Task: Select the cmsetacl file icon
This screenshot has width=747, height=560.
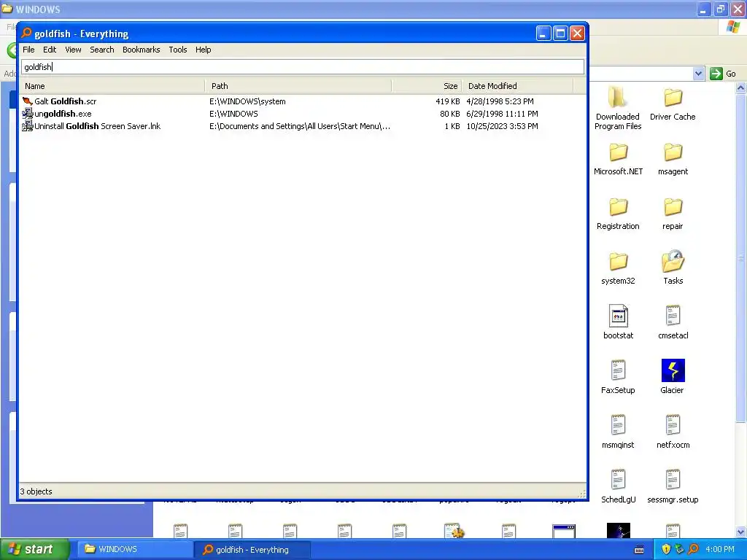Action: pos(673,316)
